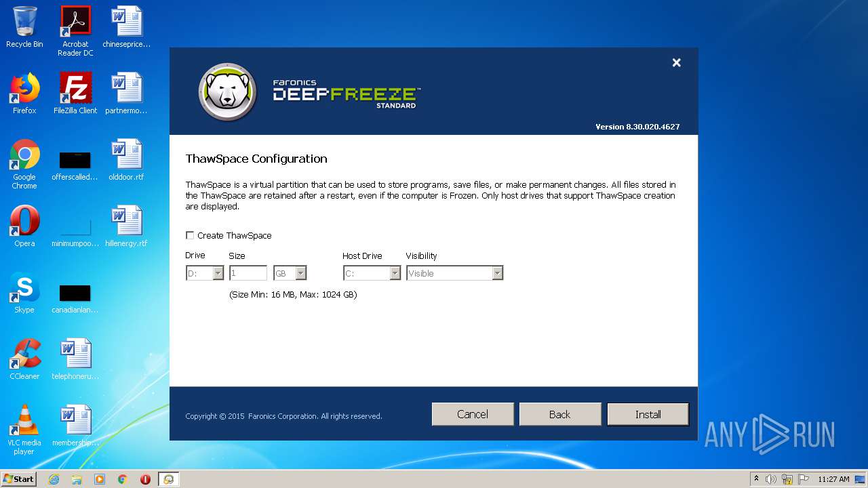Open the Windows Start menu
Screen dimensions: 868x488
(x=19, y=479)
